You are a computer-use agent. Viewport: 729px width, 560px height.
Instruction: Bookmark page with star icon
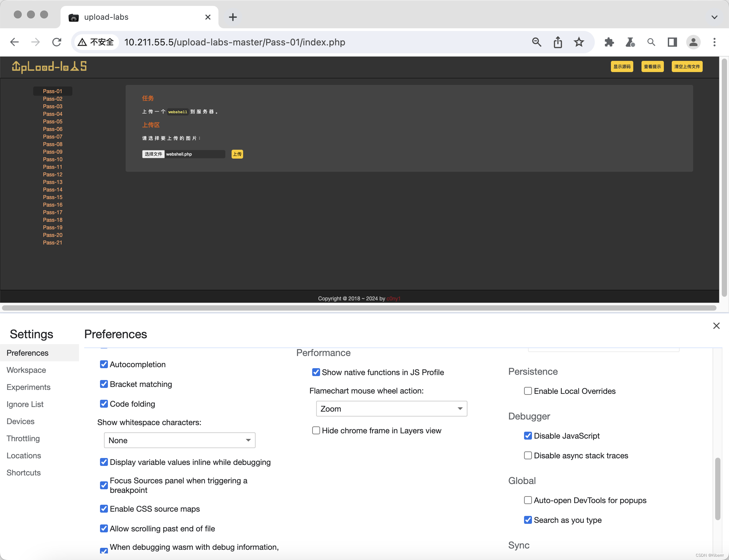(579, 42)
